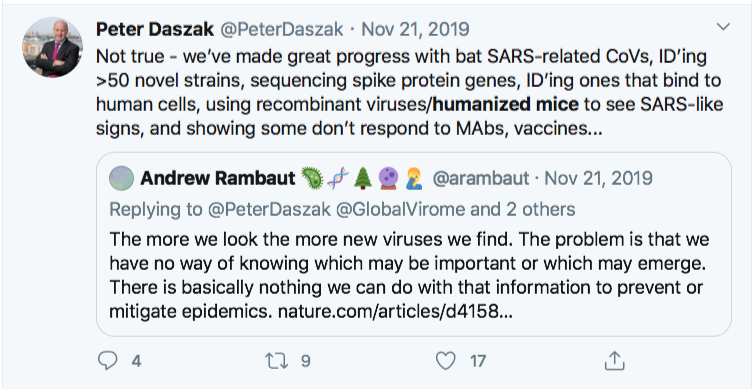Visit the @arambaut handle

coord(481,178)
